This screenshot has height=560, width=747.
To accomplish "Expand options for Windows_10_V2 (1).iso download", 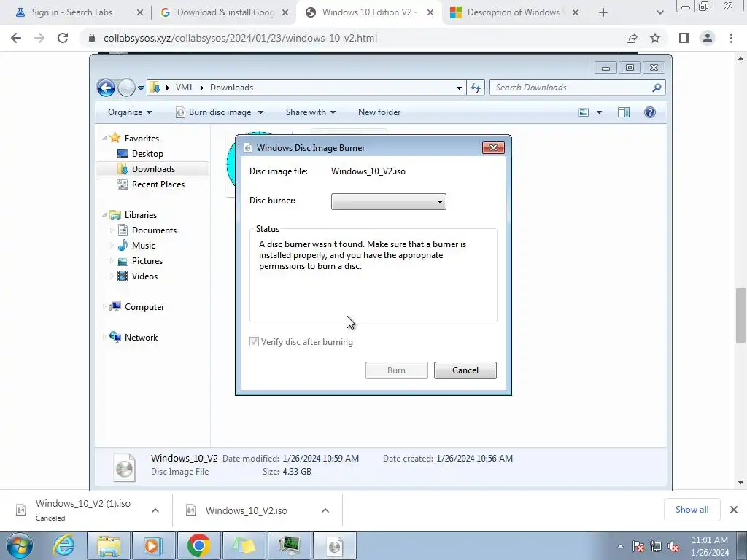I will pos(155,510).
